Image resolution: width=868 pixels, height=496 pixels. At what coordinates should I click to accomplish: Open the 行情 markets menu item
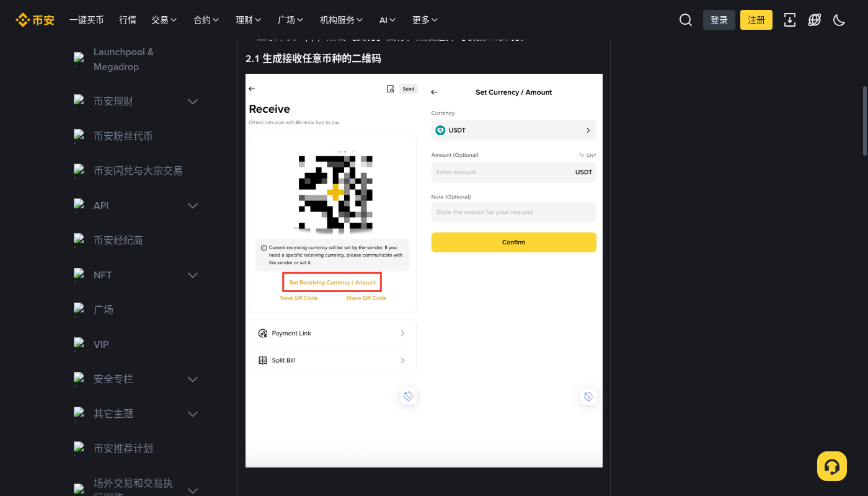click(x=128, y=20)
